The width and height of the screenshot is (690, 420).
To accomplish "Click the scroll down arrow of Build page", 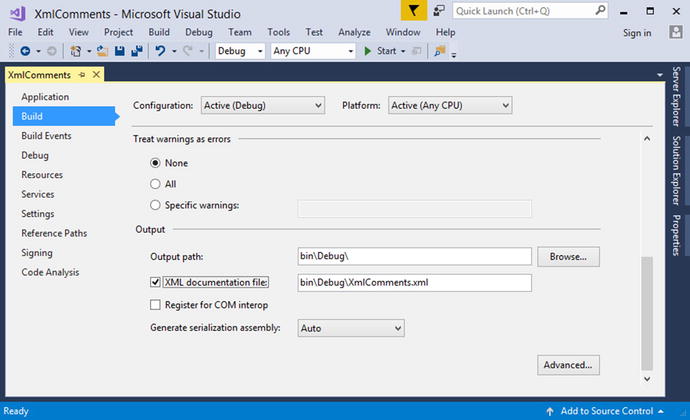I will pos(647,379).
